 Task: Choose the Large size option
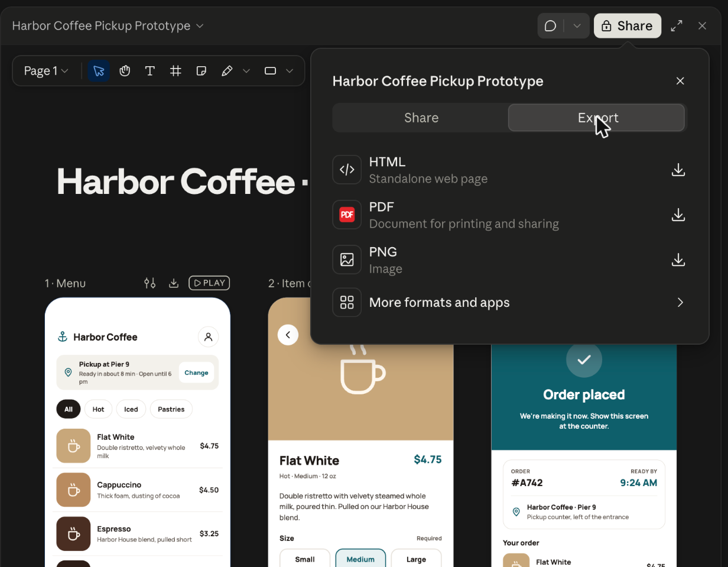point(416,559)
